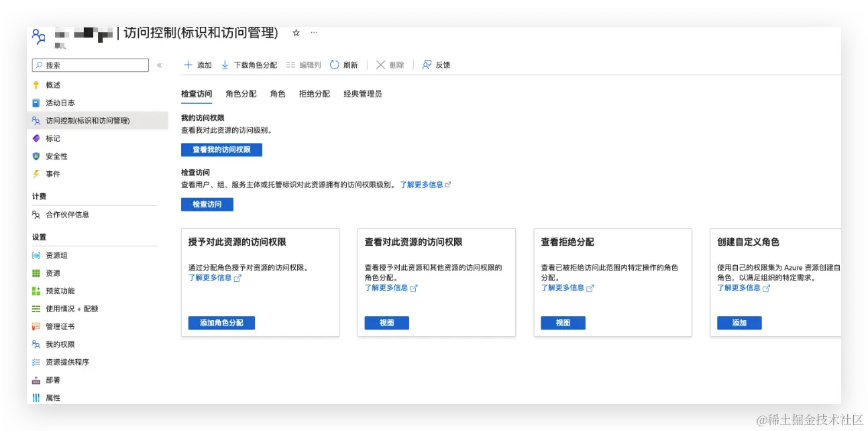Click the 我的访问权限 heading text

[x=203, y=118]
